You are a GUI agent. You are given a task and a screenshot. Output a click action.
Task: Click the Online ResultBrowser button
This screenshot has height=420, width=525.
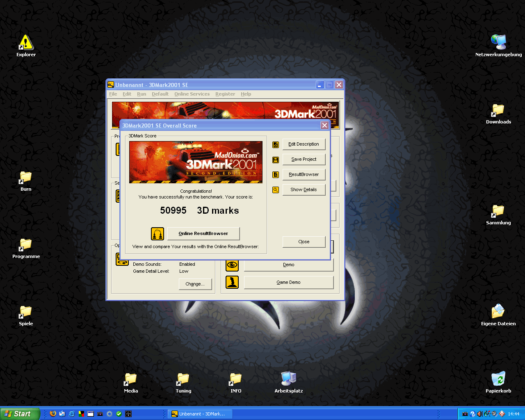(203, 234)
